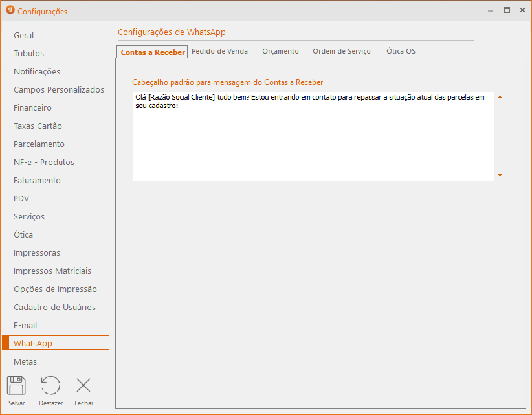Switch to the Pedido de Venda tab
532x415 pixels.
(x=219, y=51)
